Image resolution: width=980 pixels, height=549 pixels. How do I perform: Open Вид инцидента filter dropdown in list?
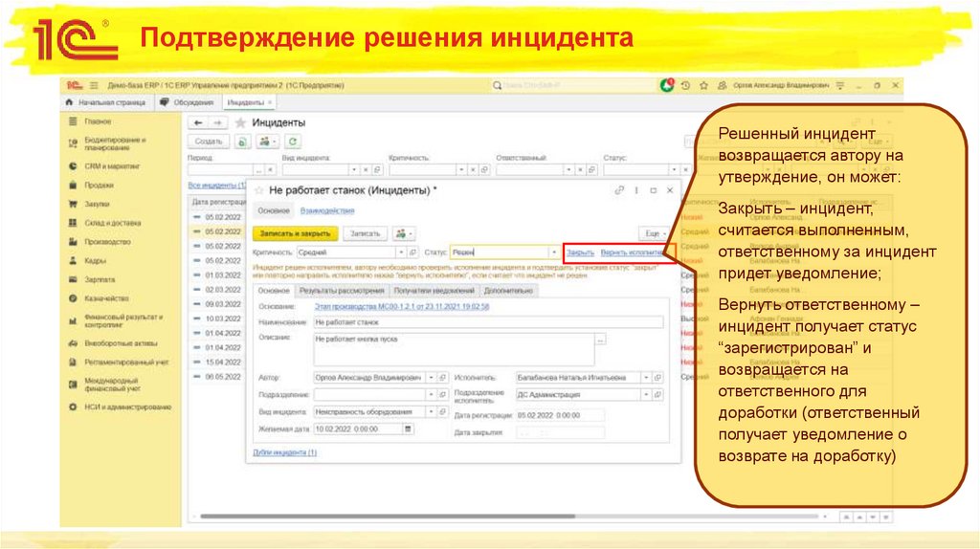pyautogui.click(x=354, y=170)
